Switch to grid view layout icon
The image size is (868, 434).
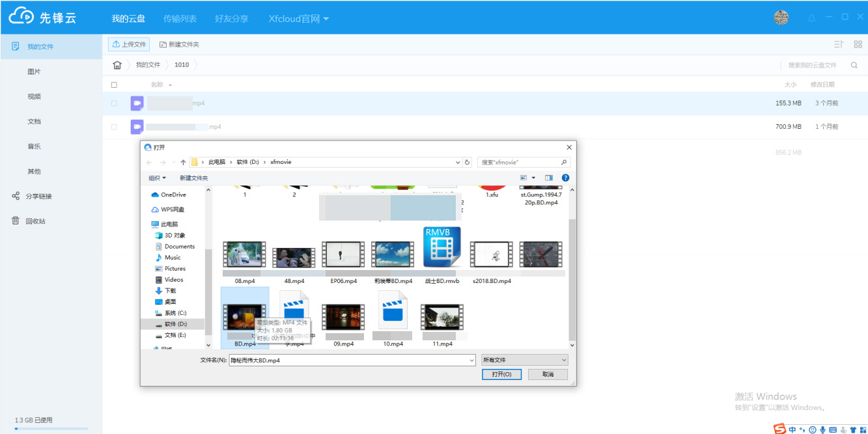858,44
